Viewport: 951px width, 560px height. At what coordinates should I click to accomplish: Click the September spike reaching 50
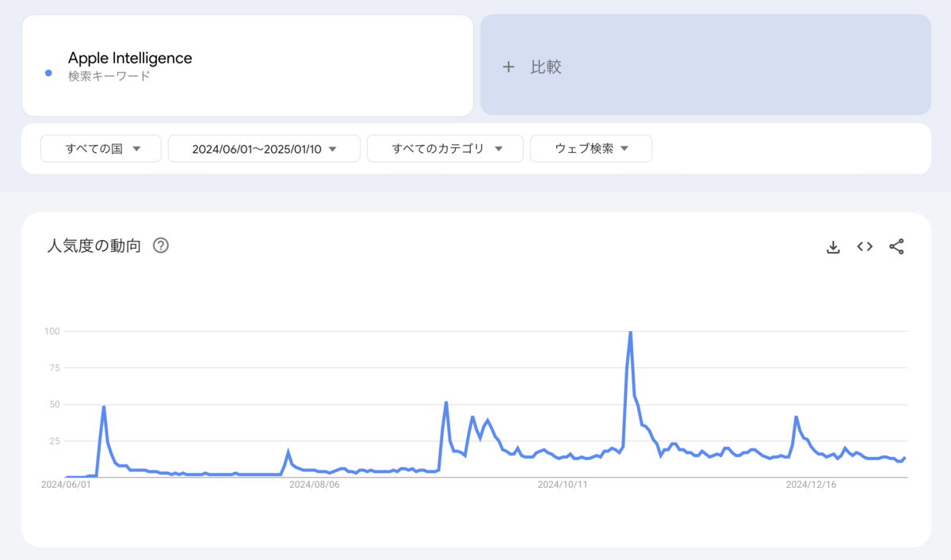tap(446, 402)
